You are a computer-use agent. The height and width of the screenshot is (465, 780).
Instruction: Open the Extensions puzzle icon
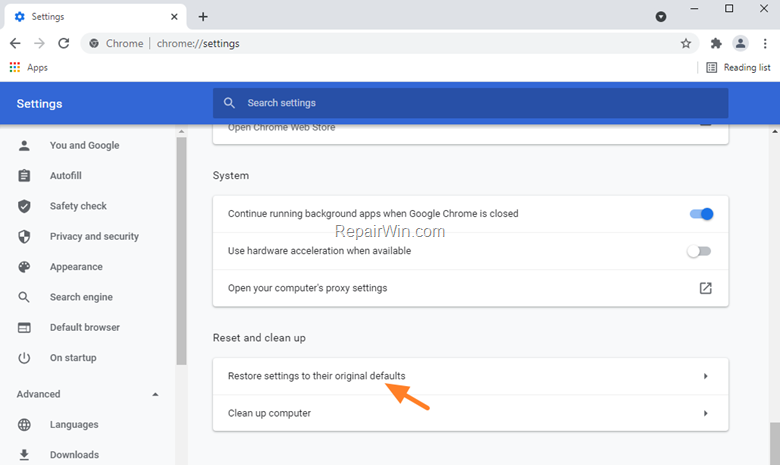coord(716,43)
